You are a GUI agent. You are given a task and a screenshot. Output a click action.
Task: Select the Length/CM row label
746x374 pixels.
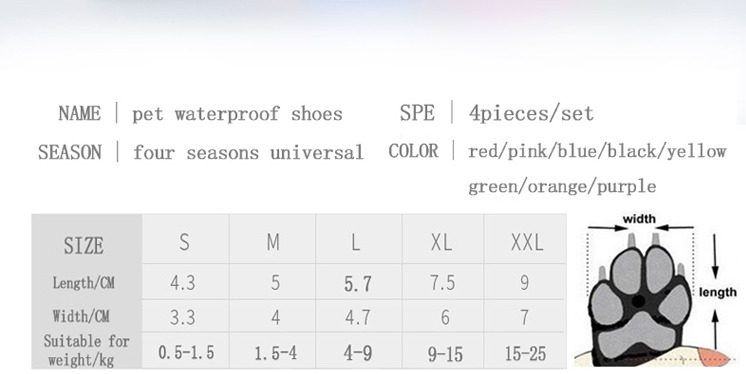coord(84,283)
